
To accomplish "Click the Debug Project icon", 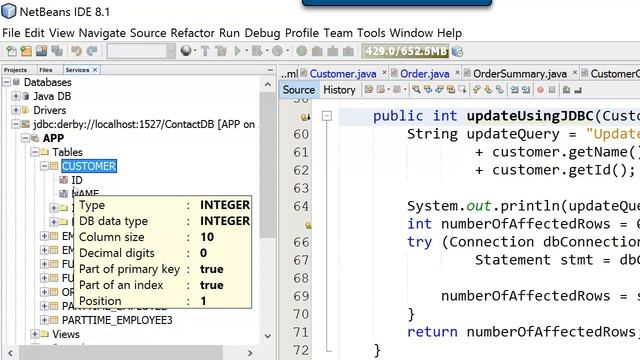I will [x=257, y=51].
